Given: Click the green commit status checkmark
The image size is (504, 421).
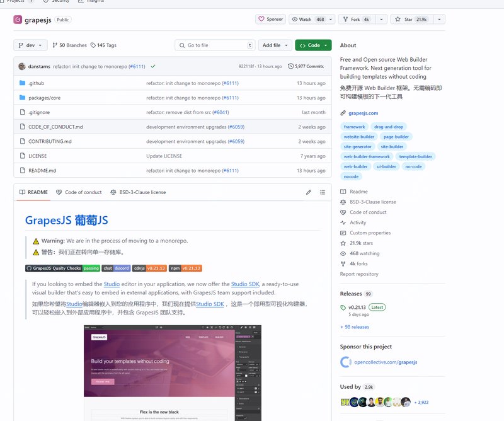Looking at the screenshot, I should click(x=153, y=66).
